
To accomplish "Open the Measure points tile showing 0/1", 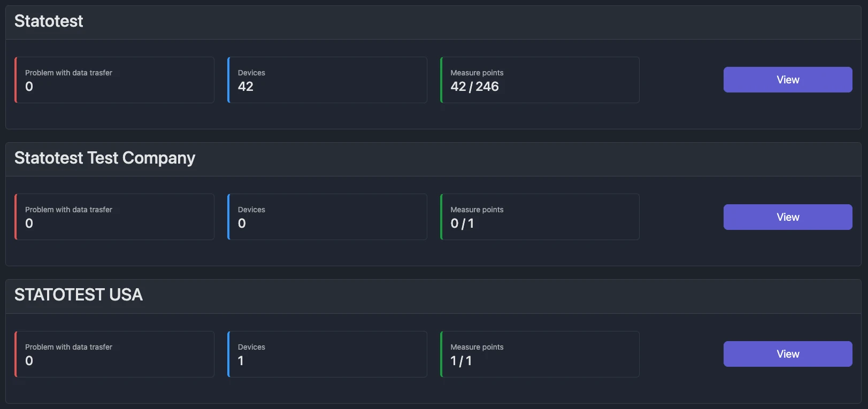I will coord(539,217).
